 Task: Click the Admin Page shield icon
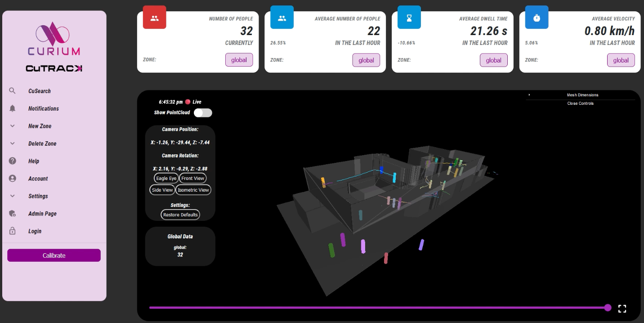coord(13,214)
